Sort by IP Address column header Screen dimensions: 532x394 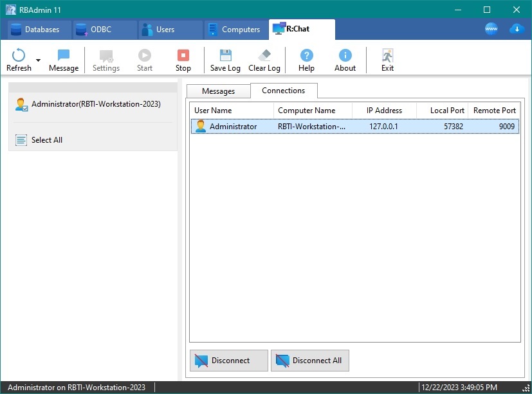click(x=384, y=111)
